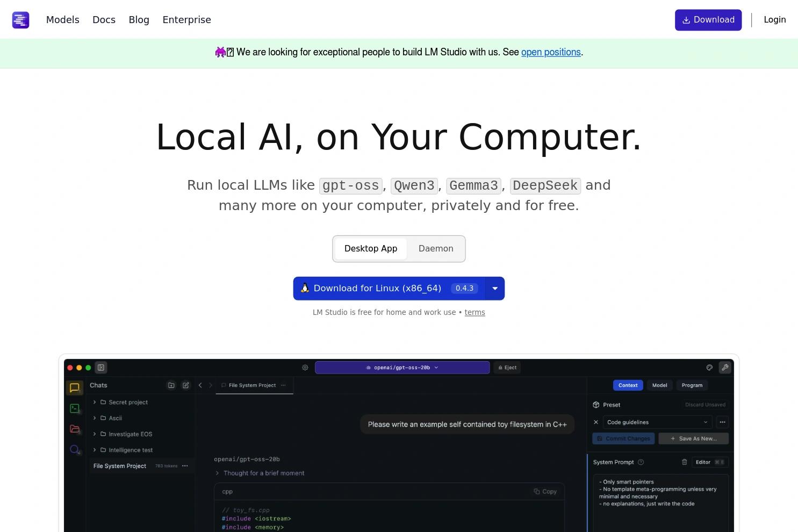Image resolution: width=798 pixels, height=532 pixels.
Task: Switch to the Model tab
Action: [x=660, y=385]
